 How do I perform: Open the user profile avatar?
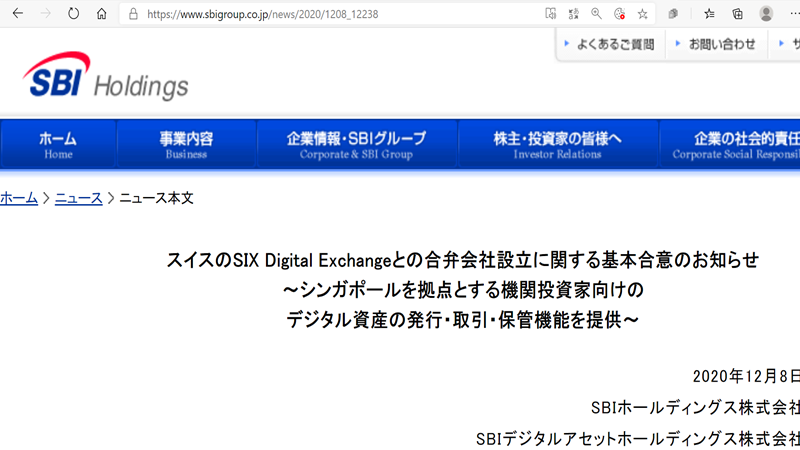(766, 14)
